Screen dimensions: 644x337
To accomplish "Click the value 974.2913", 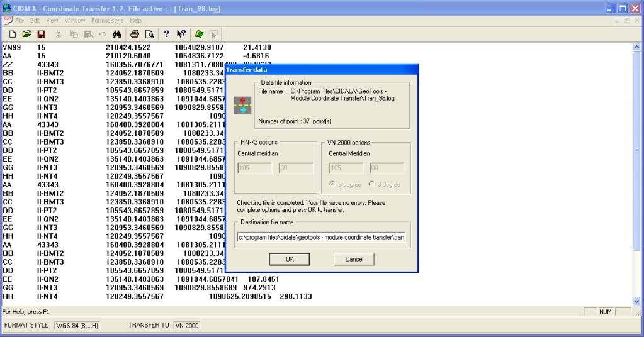I will point(259,288).
